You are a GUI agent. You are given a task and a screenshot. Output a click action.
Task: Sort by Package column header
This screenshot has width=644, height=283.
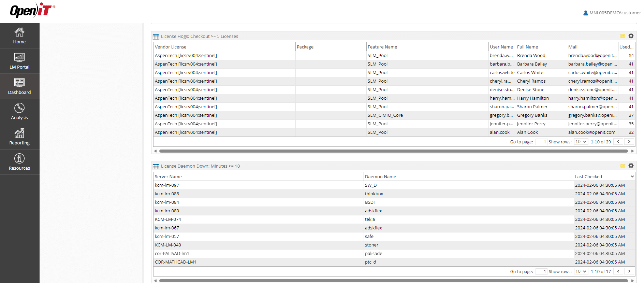331,47
